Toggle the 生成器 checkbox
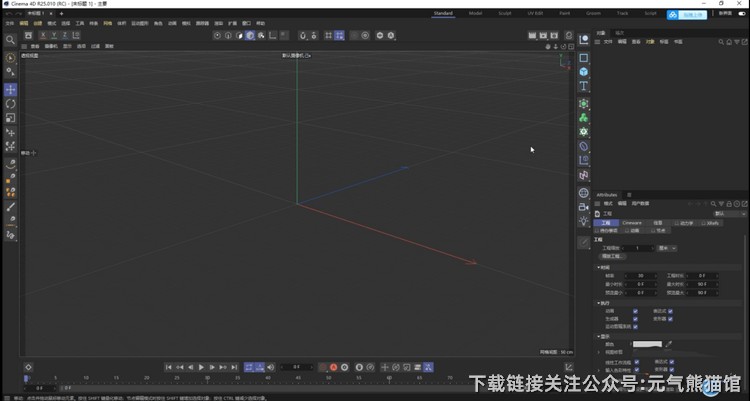 tap(635, 319)
